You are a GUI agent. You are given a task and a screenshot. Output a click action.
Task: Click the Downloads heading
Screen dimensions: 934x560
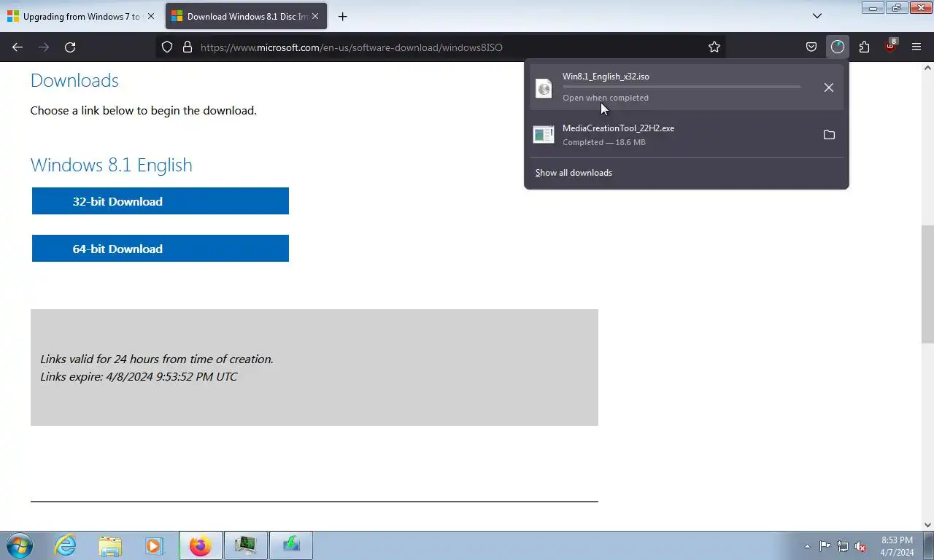coord(74,80)
